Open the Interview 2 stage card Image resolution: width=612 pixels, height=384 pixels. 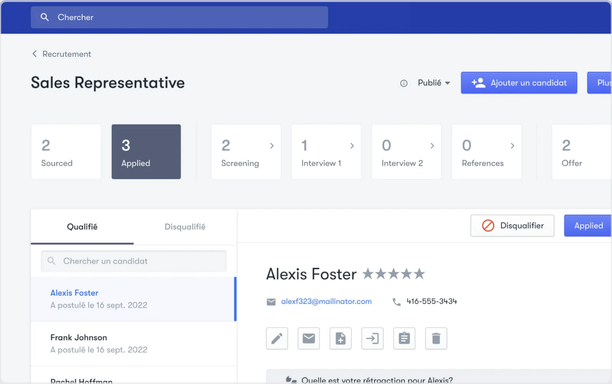[406, 152]
